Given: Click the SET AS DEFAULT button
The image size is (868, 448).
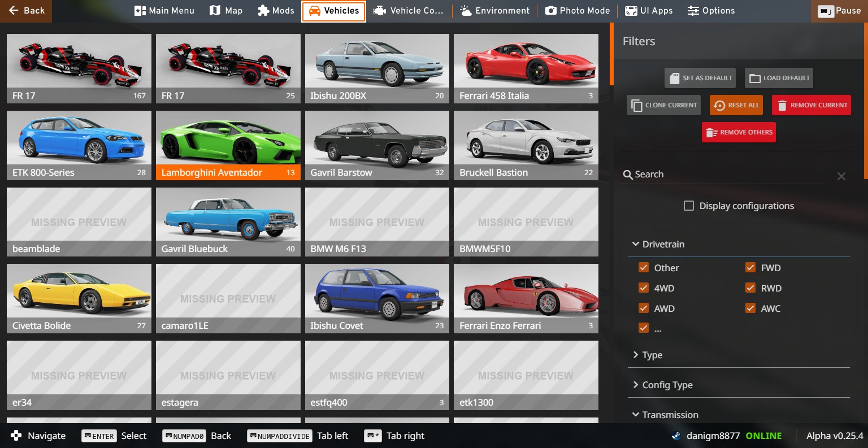Looking at the screenshot, I should click(700, 78).
